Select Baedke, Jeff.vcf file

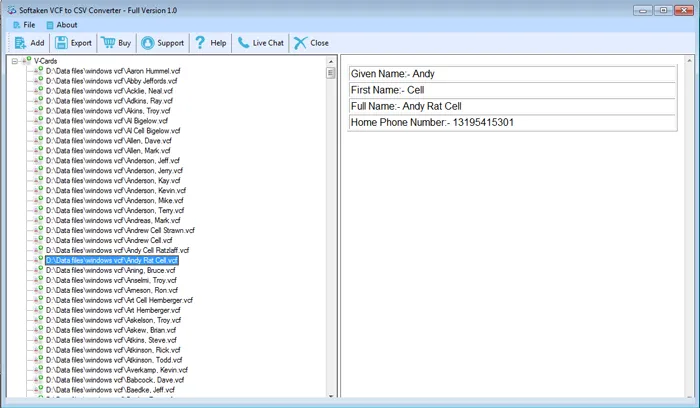pos(110,390)
